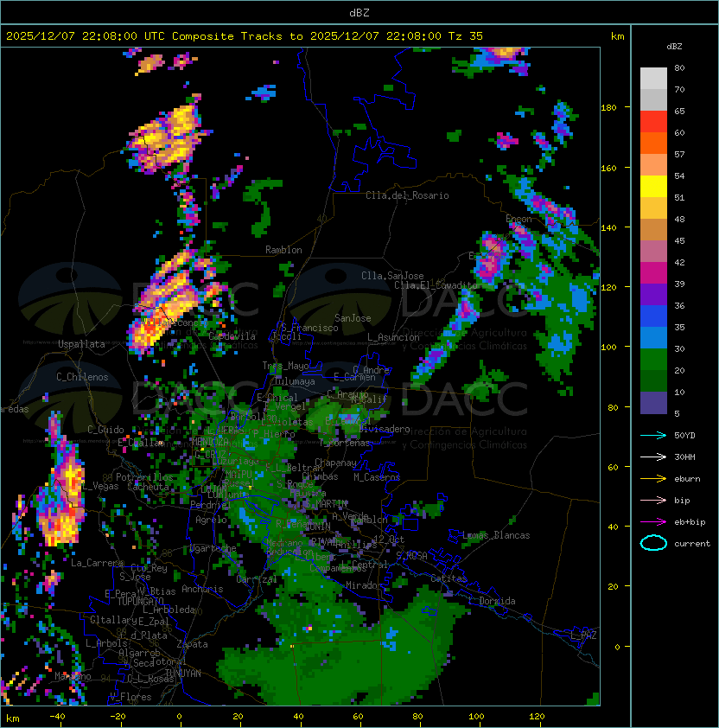Click the 'Tulumaya' map label

tap(295, 381)
